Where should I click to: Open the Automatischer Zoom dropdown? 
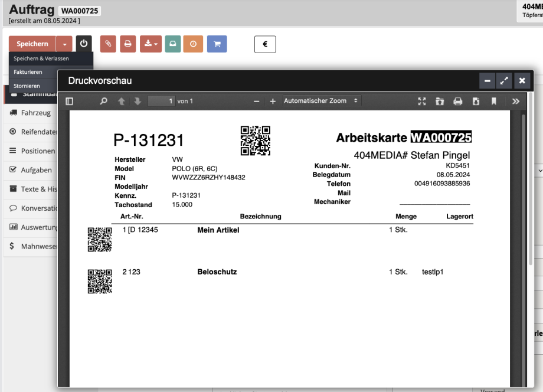(321, 101)
